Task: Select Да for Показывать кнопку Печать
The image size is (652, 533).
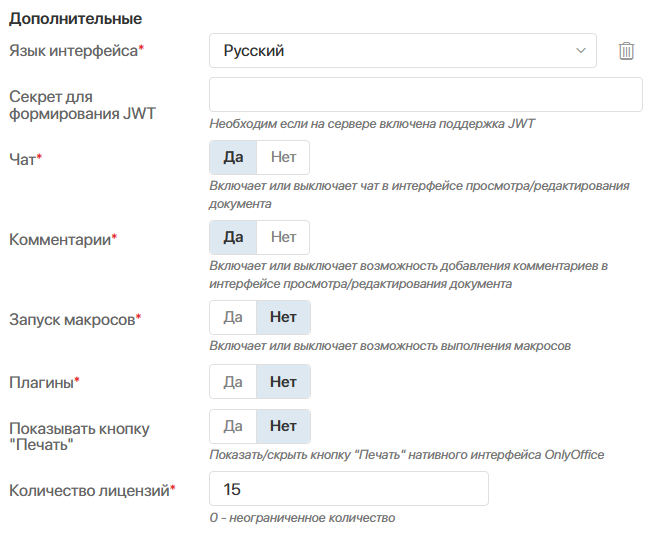Action: [233, 427]
